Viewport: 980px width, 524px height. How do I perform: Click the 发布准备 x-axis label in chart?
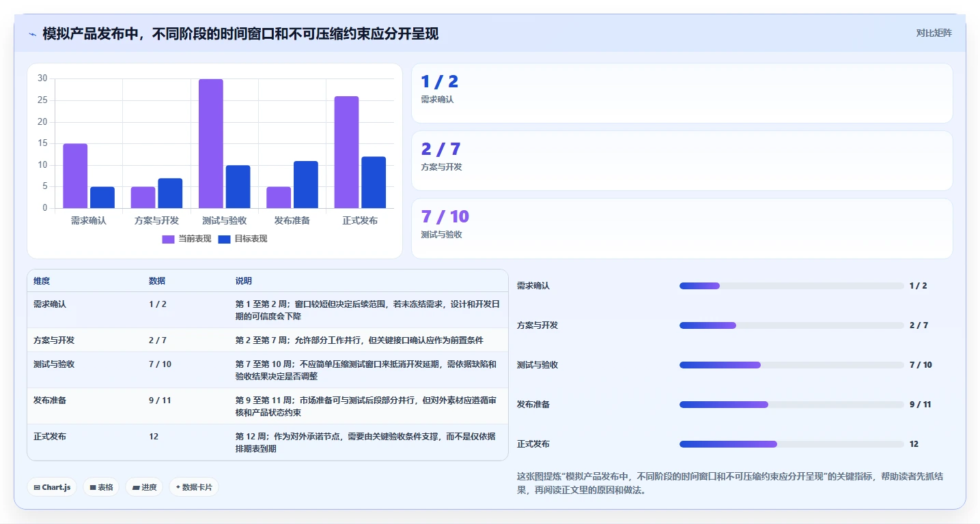(292, 220)
